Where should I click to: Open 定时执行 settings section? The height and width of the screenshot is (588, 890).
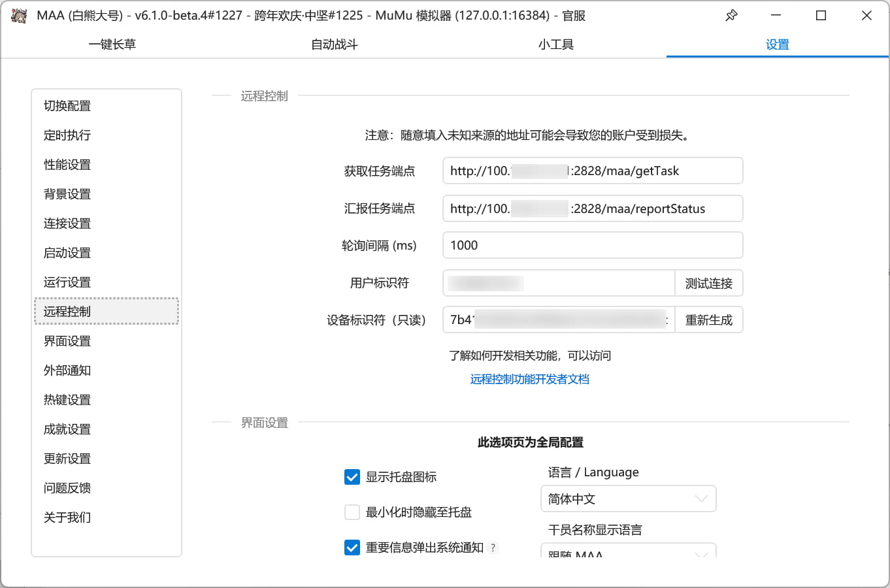[x=66, y=135]
